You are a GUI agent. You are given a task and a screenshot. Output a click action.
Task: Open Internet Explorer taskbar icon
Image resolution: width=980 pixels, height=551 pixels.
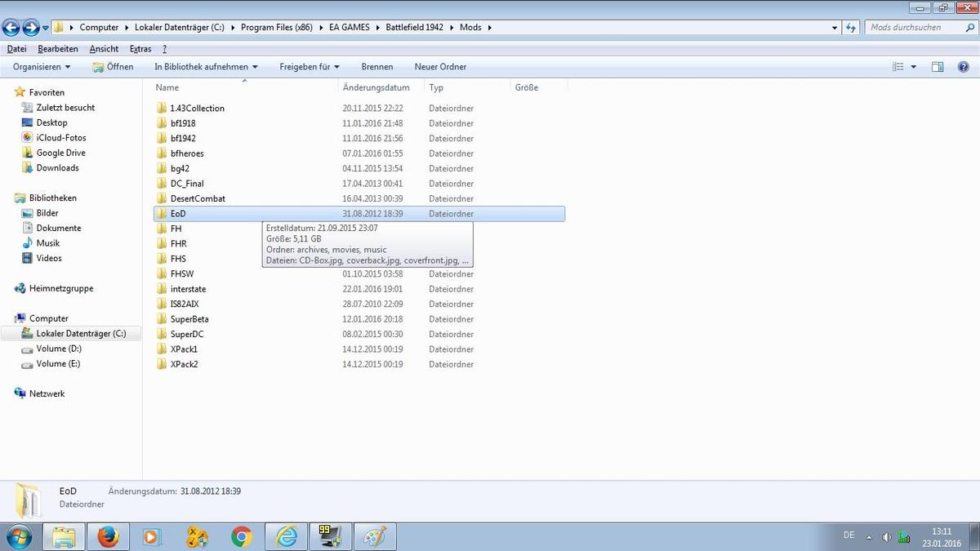pos(286,536)
